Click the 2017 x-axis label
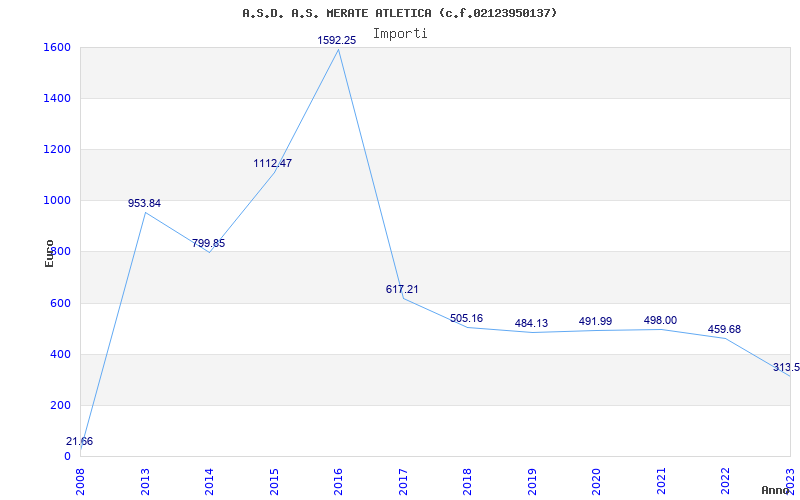 coord(404,481)
